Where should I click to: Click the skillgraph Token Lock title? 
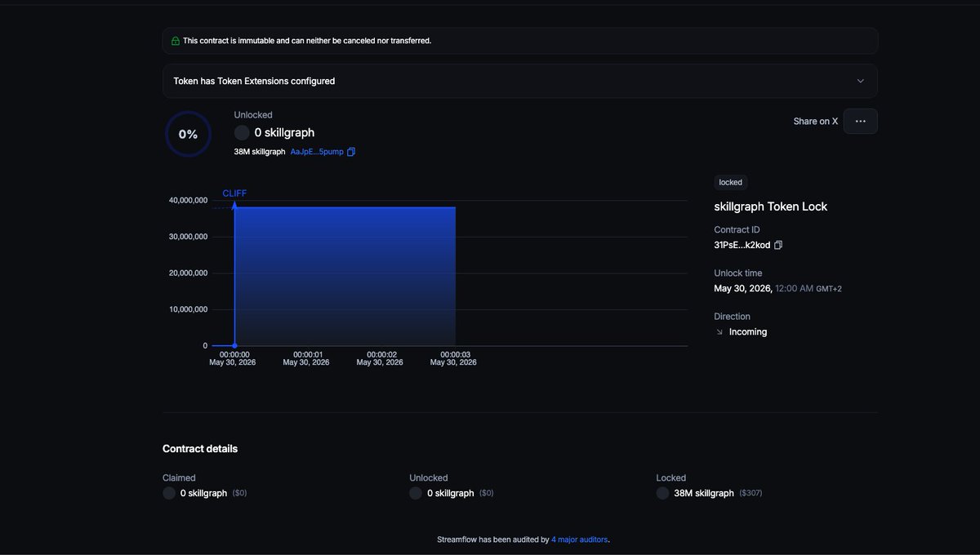pos(770,206)
